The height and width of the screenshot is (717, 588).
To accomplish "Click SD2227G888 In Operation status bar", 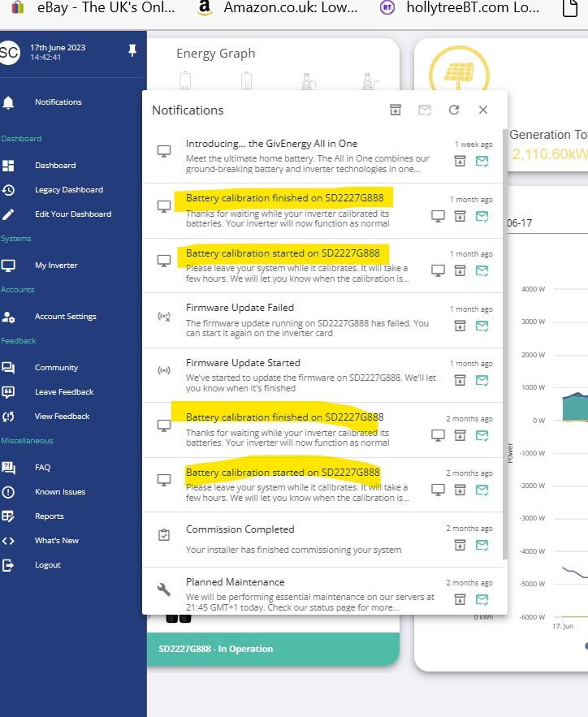I will pos(273,649).
